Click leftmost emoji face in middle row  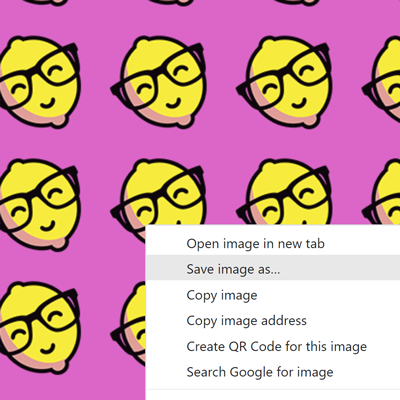(x=39, y=205)
